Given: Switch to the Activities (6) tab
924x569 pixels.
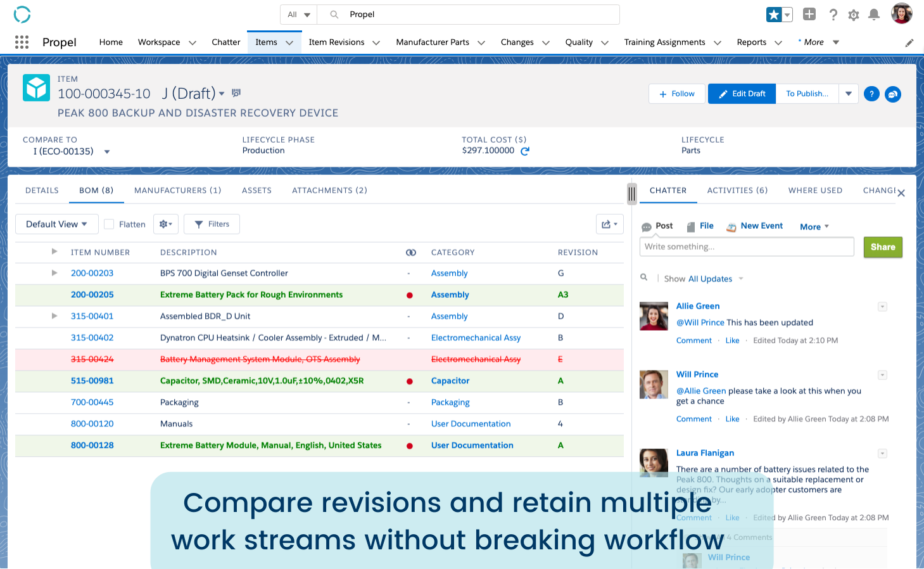Looking at the screenshot, I should coord(737,191).
